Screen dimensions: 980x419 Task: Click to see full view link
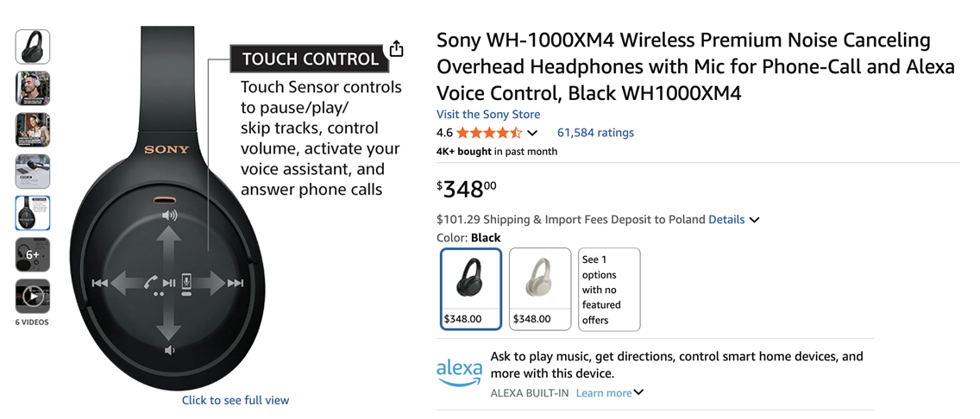click(x=236, y=400)
